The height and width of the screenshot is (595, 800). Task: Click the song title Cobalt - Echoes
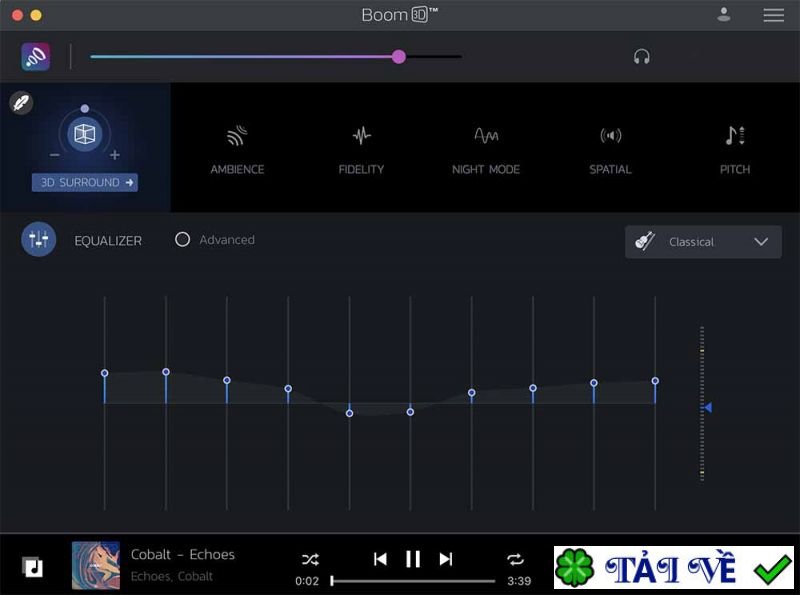coord(183,554)
